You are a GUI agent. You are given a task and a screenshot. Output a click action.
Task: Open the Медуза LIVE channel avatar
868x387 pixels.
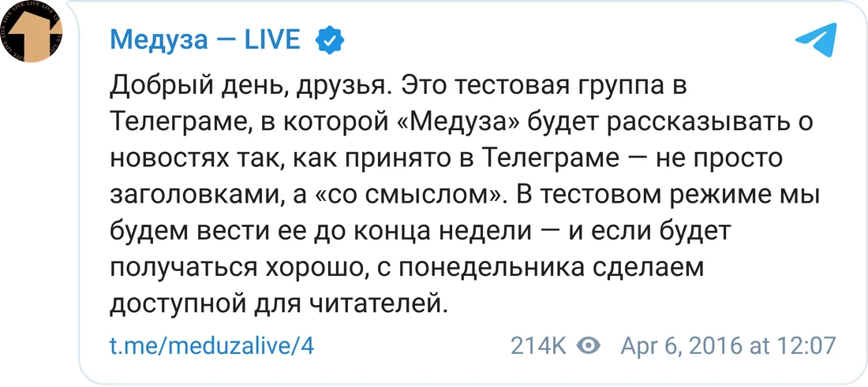tap(31, 31)
